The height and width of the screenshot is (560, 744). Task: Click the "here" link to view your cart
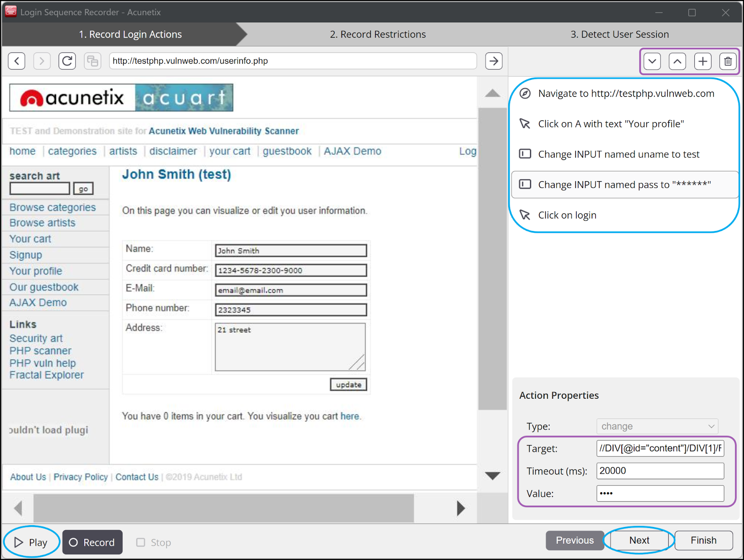click(350, 416)
